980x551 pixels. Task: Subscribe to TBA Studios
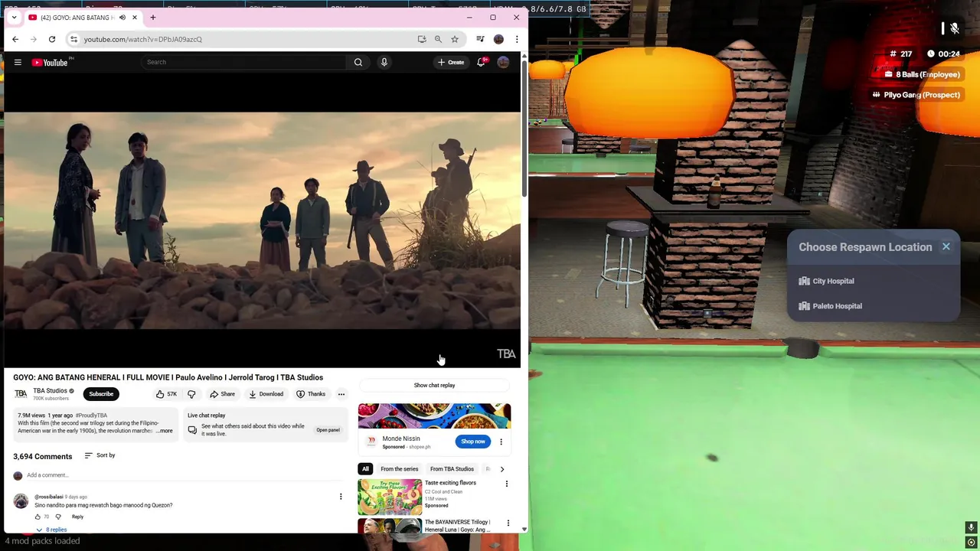(101, 394)
